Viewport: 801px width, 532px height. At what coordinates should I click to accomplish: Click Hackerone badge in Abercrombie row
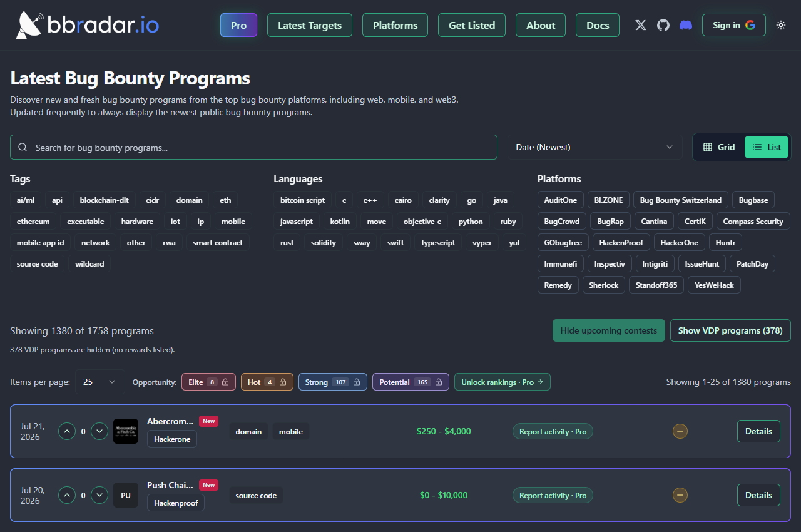(172, 439)
